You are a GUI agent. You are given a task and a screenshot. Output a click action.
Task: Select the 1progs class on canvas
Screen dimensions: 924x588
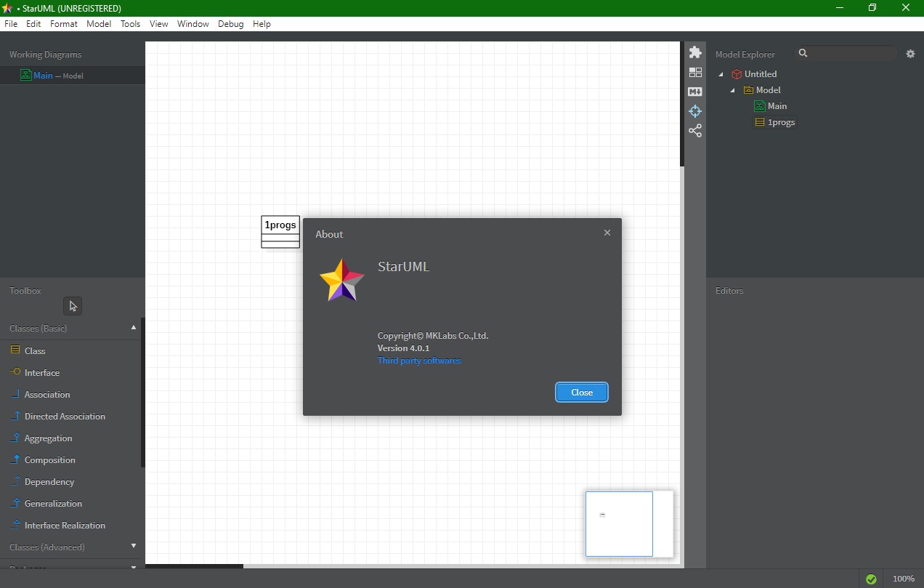coord(280,232)
